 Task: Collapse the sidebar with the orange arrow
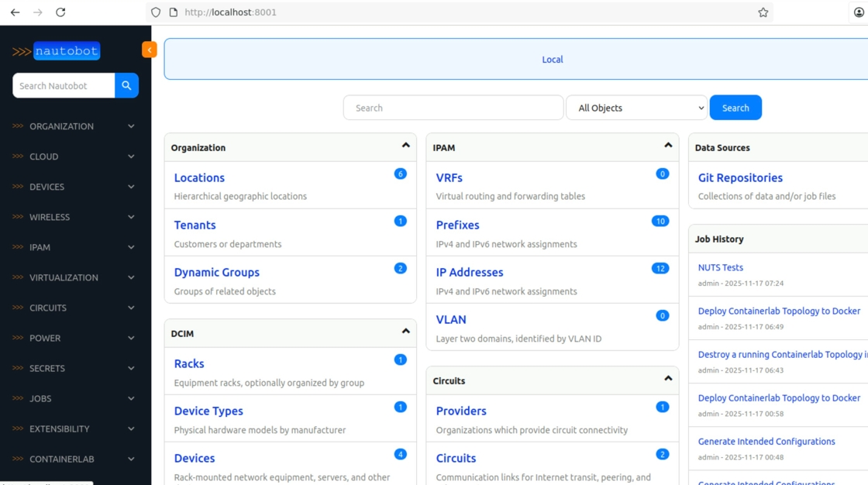(150, 50)
